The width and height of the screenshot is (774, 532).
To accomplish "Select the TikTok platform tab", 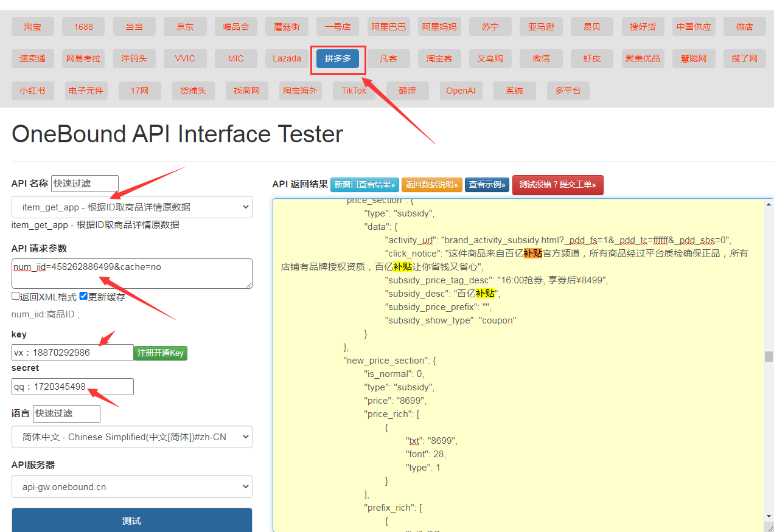I will [x=354, y=91].
